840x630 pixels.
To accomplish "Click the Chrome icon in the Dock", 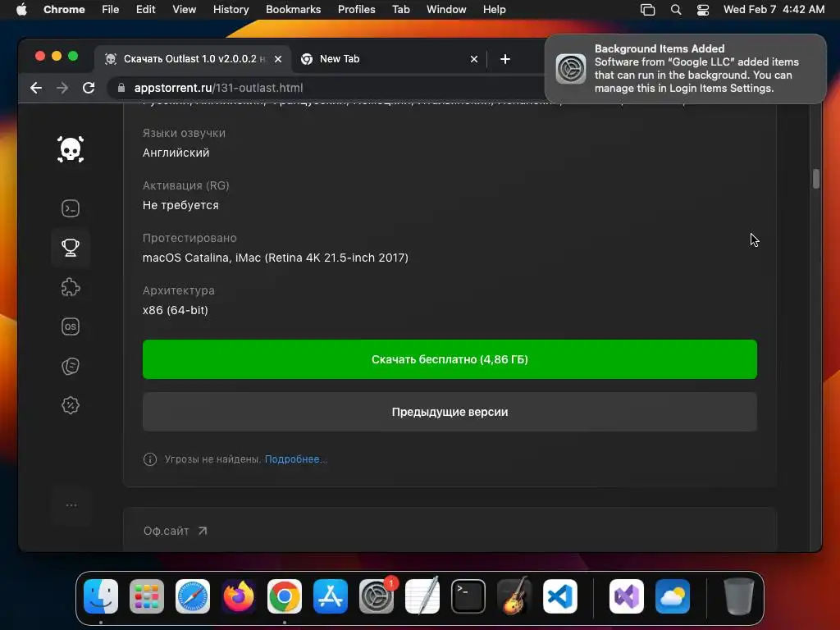I will pos(285,596).
